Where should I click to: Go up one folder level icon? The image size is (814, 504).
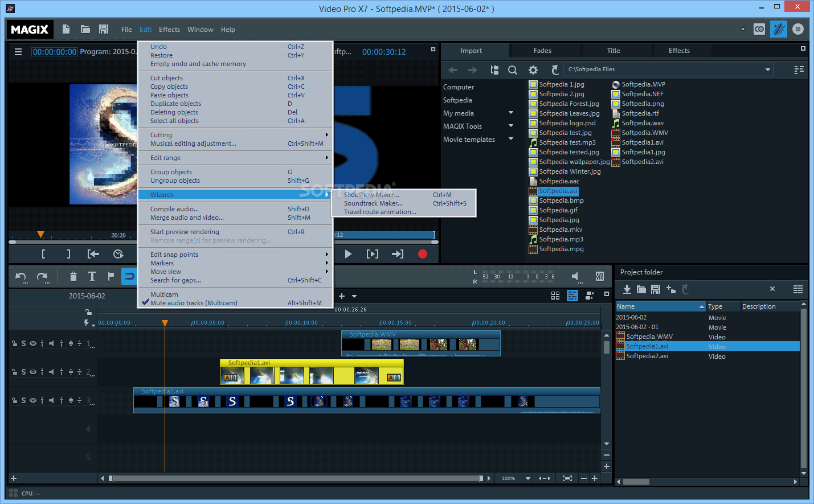tap(494, 70)
